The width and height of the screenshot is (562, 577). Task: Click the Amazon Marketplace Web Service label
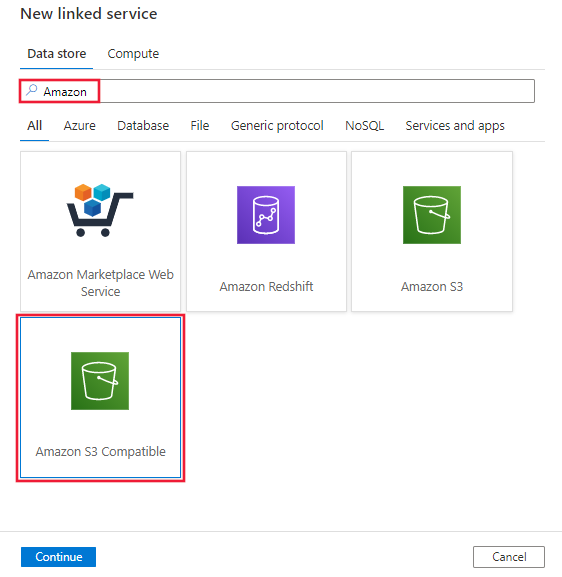tap(100, 283)
